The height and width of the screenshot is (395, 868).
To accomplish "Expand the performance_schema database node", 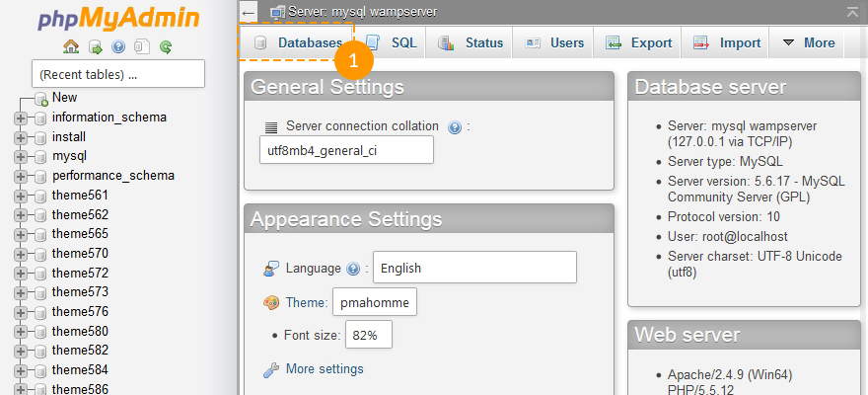I will [20, 177].
